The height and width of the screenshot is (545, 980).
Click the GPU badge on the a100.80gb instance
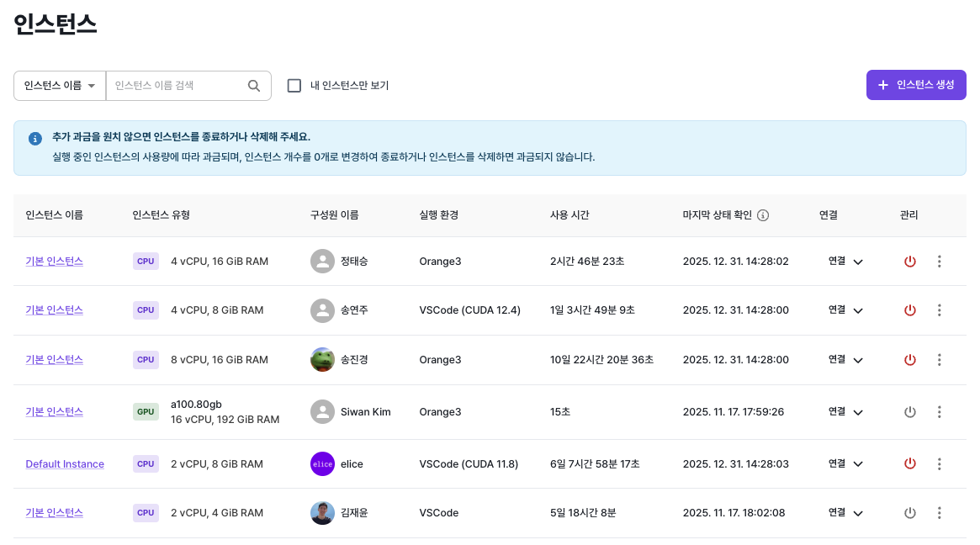point(146,412)
